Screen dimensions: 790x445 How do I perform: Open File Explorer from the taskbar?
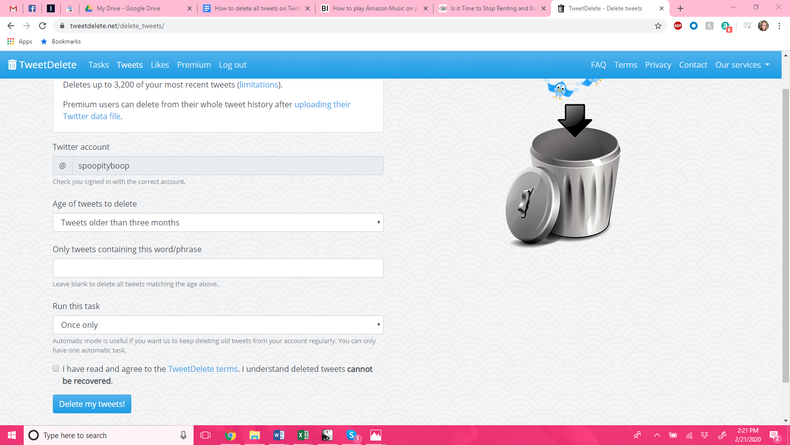pyautogui.click(x=254, y=435)
